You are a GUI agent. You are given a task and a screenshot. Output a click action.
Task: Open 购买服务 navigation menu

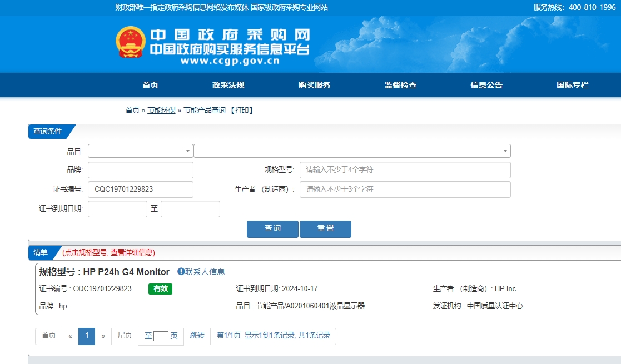coord(314,85)
